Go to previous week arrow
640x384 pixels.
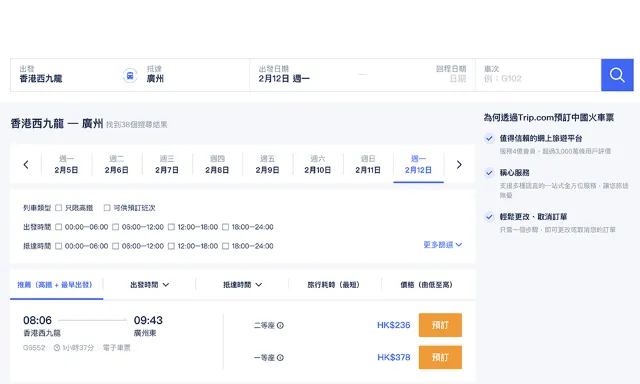(x=26, y=164)
